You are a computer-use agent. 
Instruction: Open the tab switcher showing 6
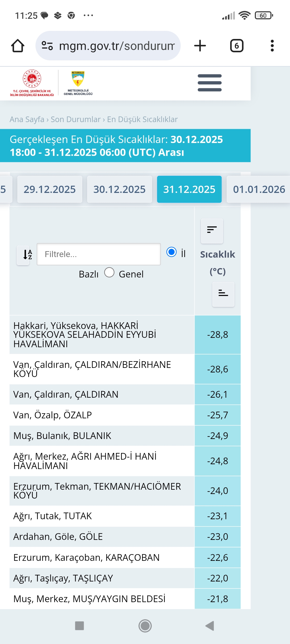coord(237,46)
